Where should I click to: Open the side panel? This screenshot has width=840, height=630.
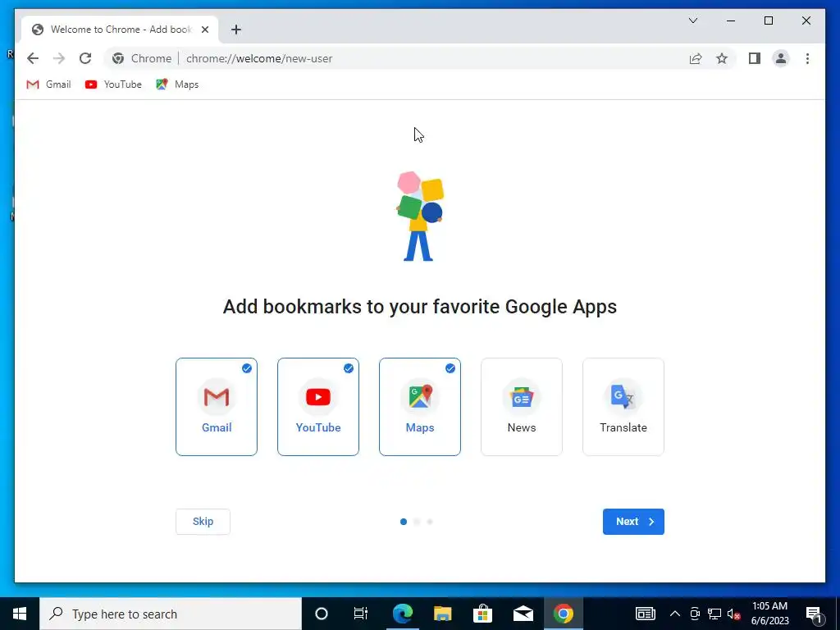755,58
